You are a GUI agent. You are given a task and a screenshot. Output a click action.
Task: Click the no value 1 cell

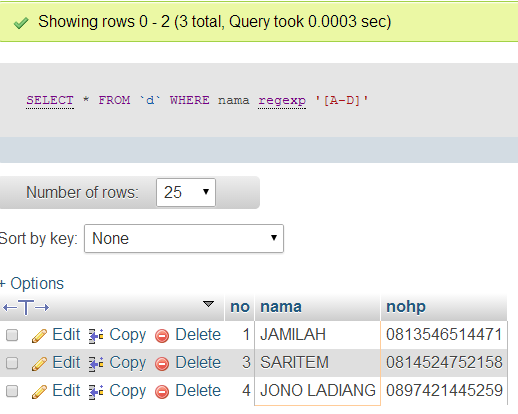240,335
